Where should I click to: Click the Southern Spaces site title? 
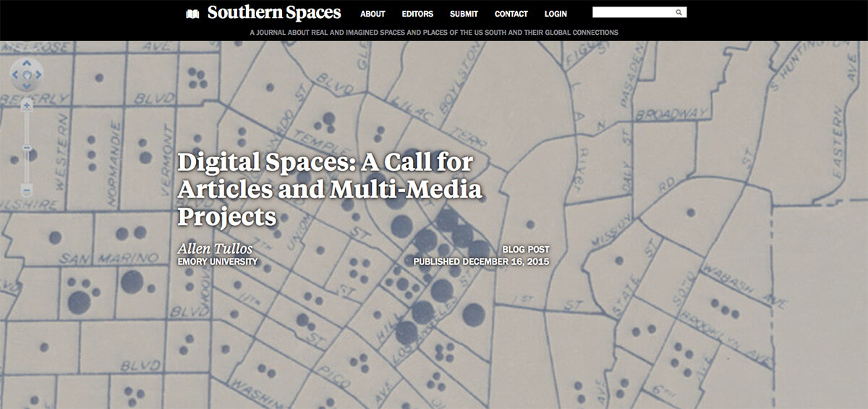pyautogui.click(x=273, y=13)
